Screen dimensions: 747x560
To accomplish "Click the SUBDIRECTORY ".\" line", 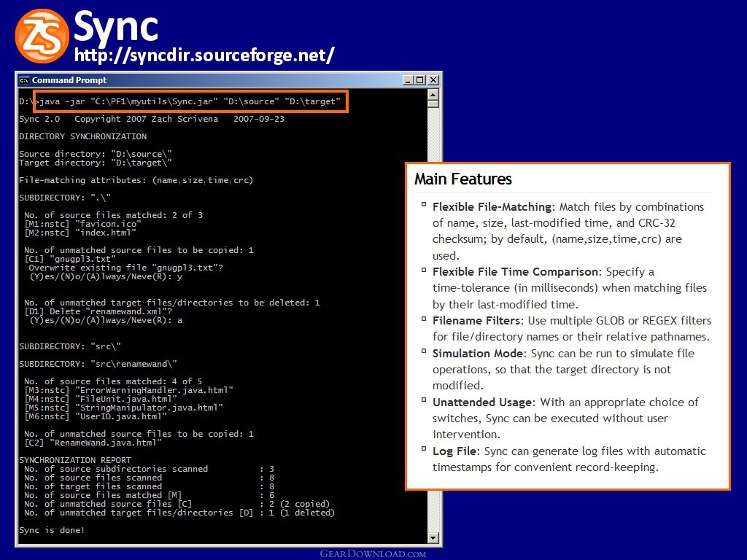I will coord(65,198).
